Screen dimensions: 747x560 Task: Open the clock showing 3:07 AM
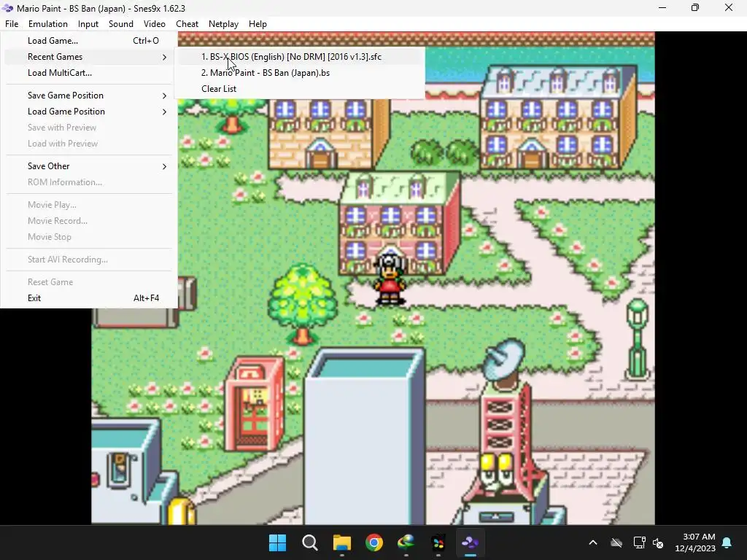pos(695,542)
